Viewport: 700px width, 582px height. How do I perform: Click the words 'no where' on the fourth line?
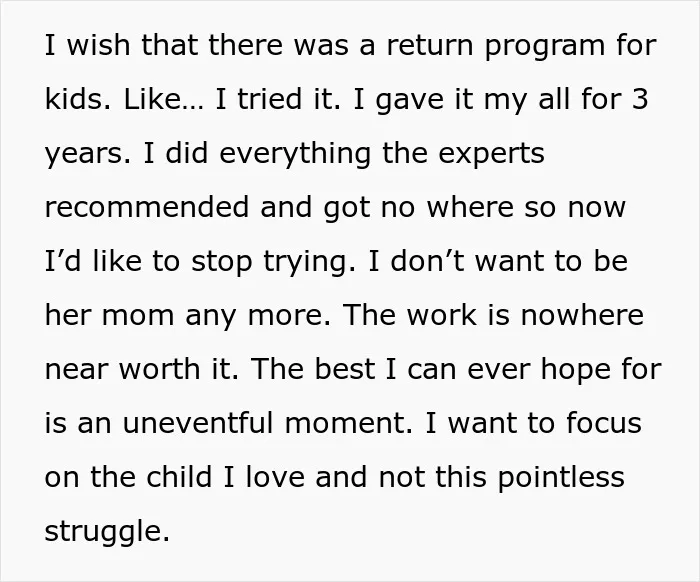coord(447,207)
